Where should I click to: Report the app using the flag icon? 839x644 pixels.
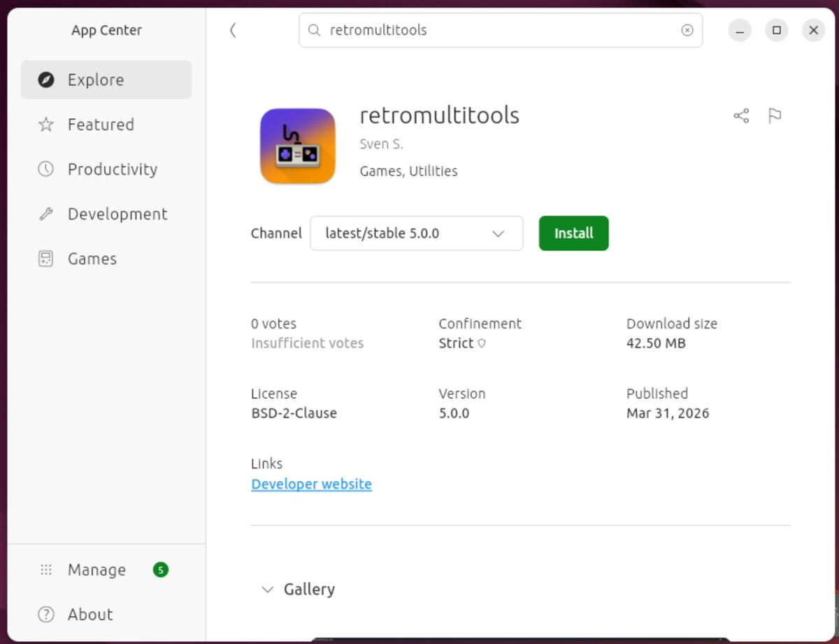[x=775, y=115]
